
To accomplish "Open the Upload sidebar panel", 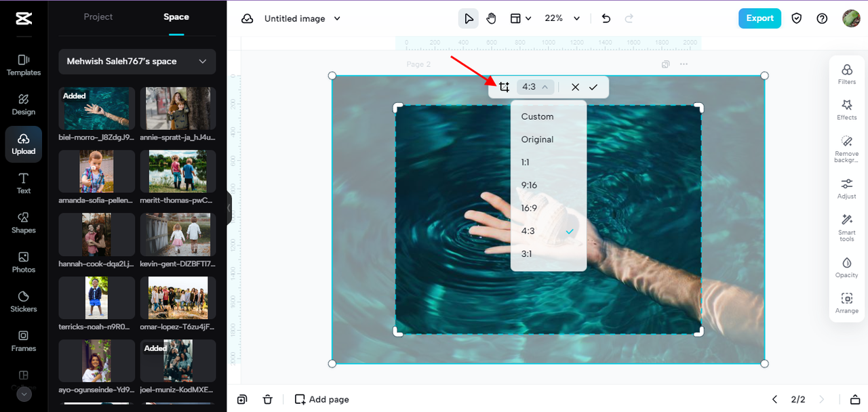I will (x=24, y=144).
